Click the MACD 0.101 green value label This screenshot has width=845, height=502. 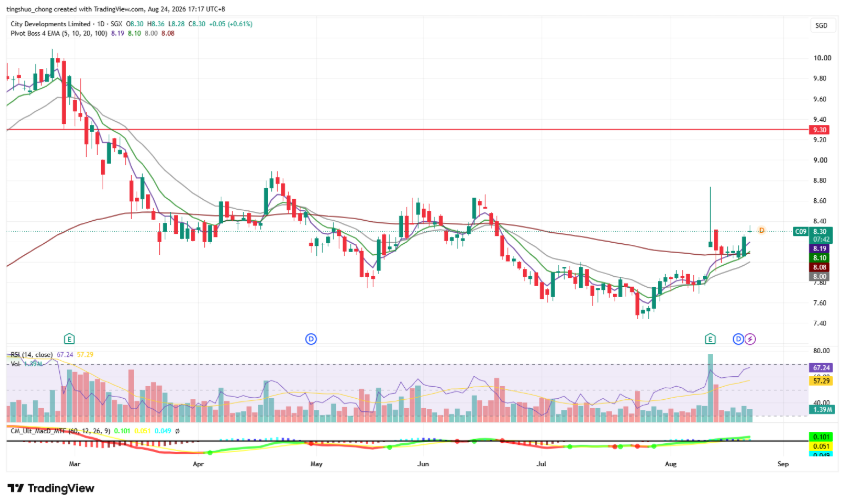pos(821,437)
